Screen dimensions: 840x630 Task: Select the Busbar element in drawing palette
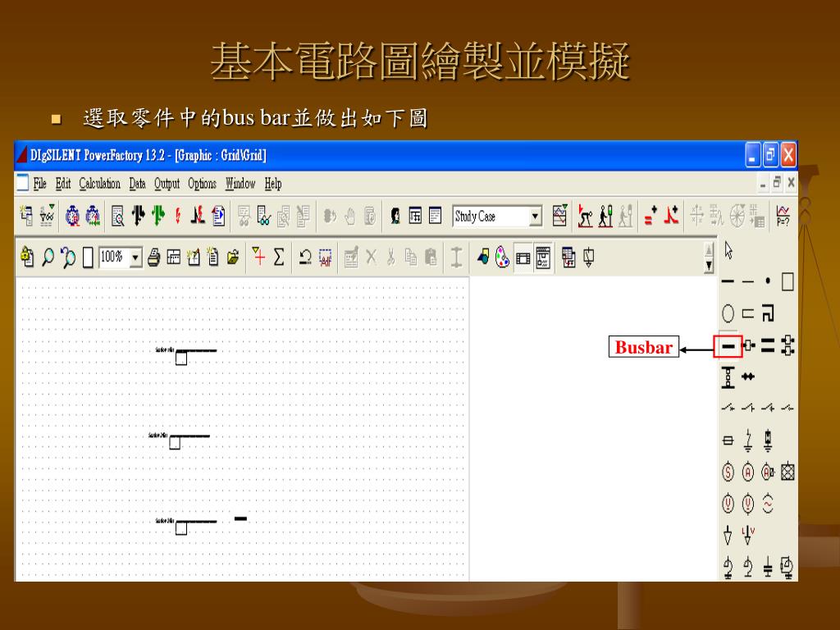728,346
